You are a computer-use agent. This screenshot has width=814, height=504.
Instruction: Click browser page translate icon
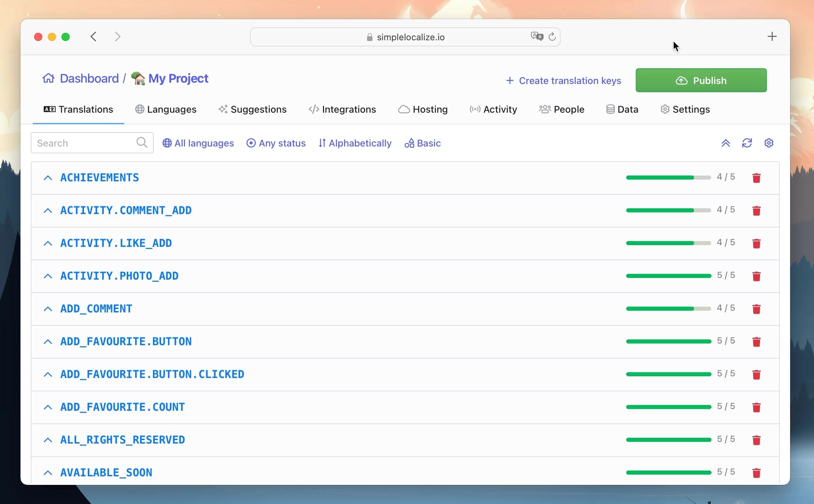[537, 36]
